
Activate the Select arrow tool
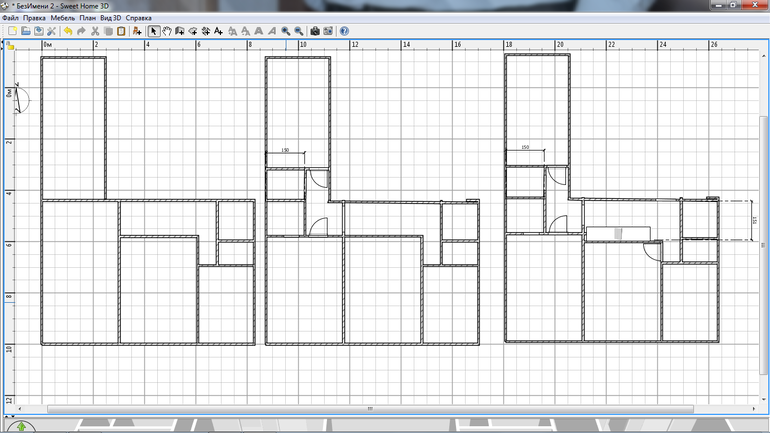(154, 31)
